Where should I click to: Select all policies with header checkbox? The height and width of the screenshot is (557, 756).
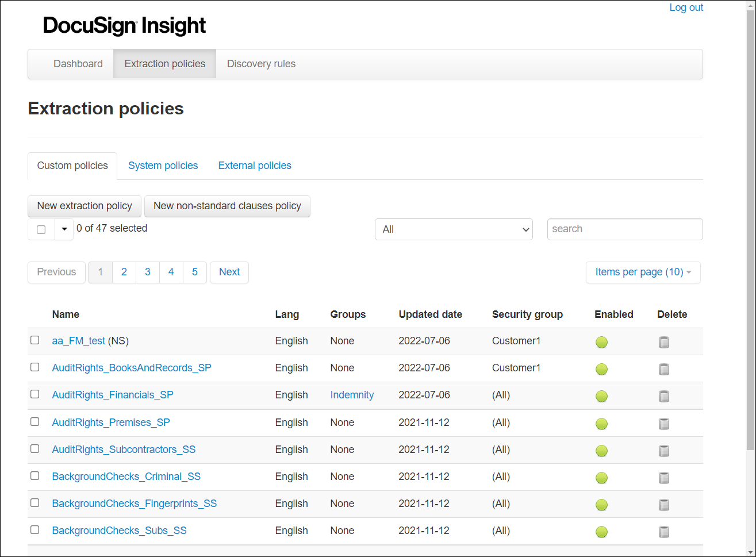(41, 229)
